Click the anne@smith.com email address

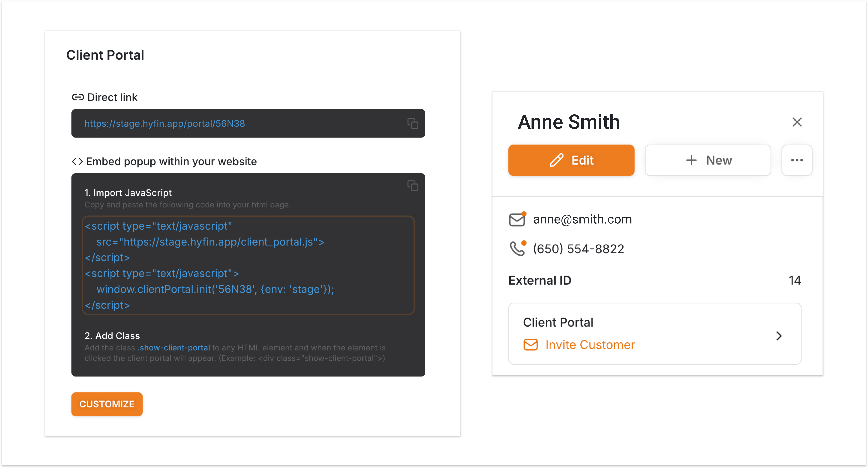click(582, 219)
